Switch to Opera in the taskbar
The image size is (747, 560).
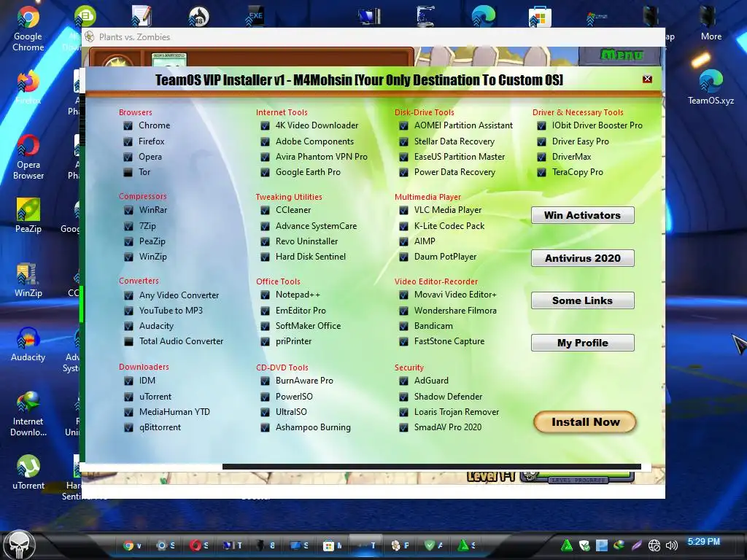(x=198, y=545)
